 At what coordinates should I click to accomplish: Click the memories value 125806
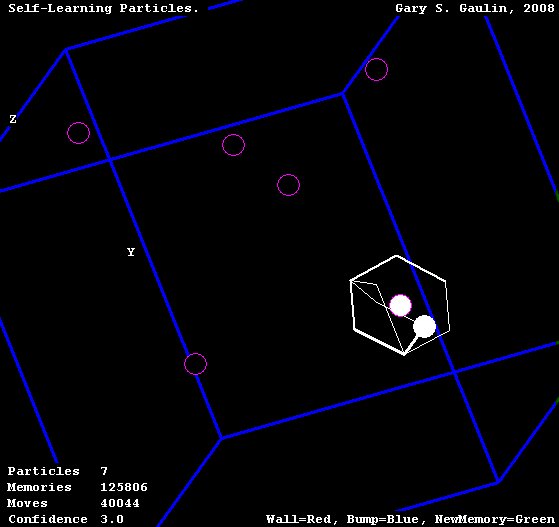(x=124, y=487)
